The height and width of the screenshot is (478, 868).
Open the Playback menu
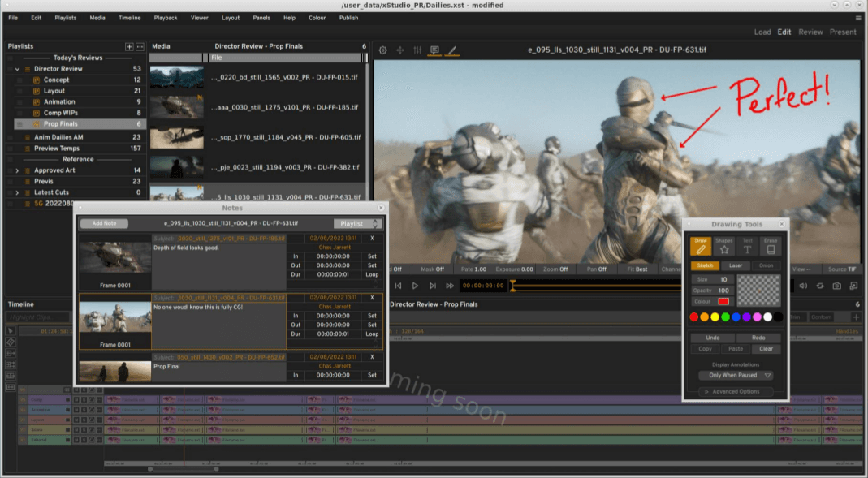(x=166, y=17)
